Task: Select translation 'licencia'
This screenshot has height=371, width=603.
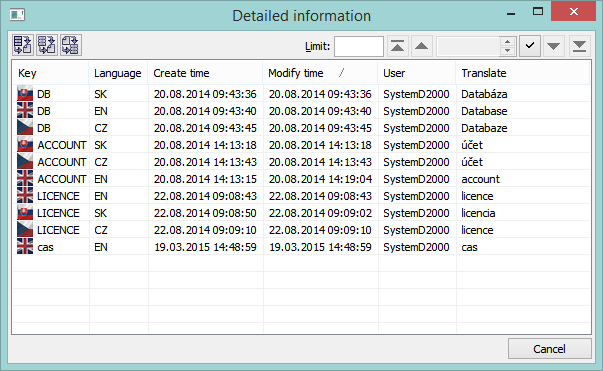Action: [x=478, y=213]
